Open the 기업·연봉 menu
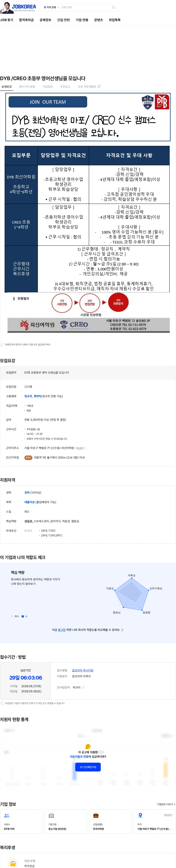Screen dimensions: 176x868 pyautogui.click(x=82, y=20)
